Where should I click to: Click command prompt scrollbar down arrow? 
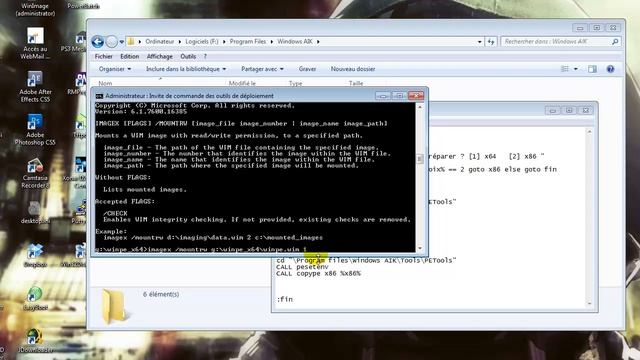(x=420, y=248)
